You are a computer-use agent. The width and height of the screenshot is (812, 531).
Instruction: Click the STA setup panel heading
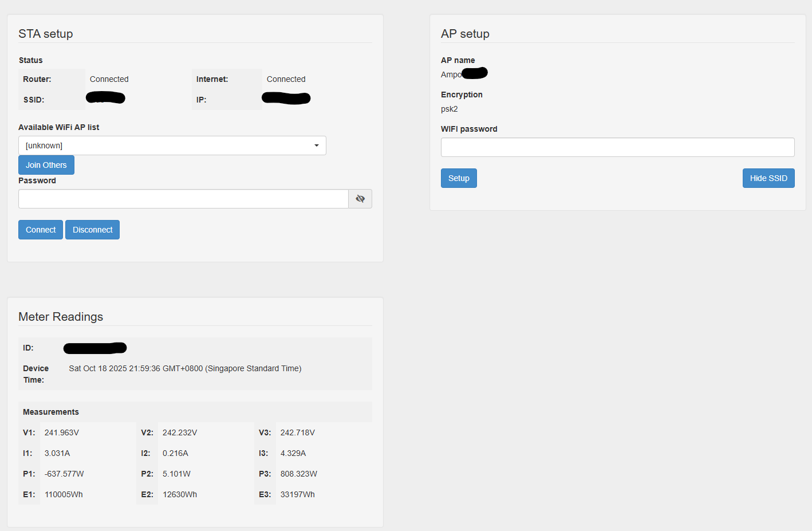[x=46, y=34]
